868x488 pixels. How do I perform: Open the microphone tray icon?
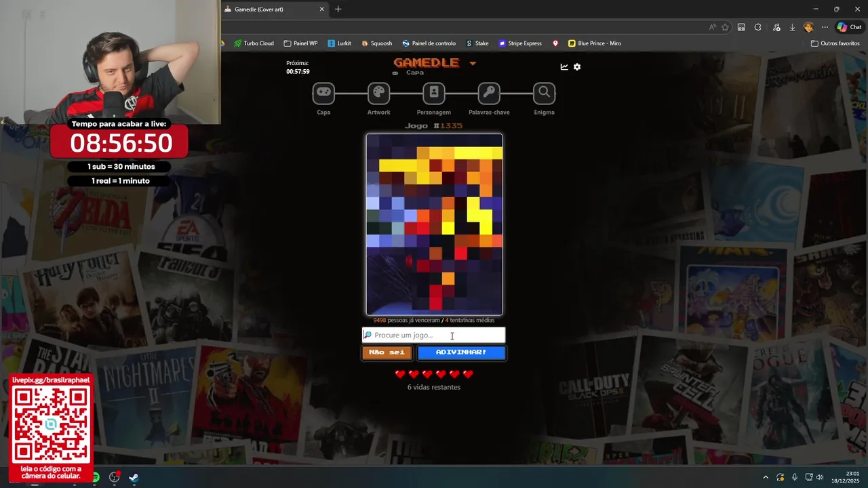point(795,477)
